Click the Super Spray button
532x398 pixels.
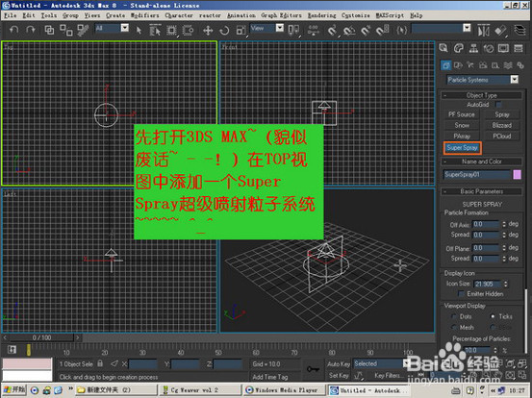462,148
